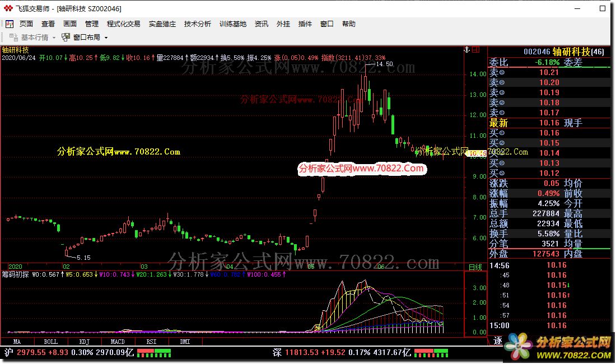The height and width of the screenshot is (364, 616).
Task: Click the 10.20 sell price
Action: [x=549, y=82]
